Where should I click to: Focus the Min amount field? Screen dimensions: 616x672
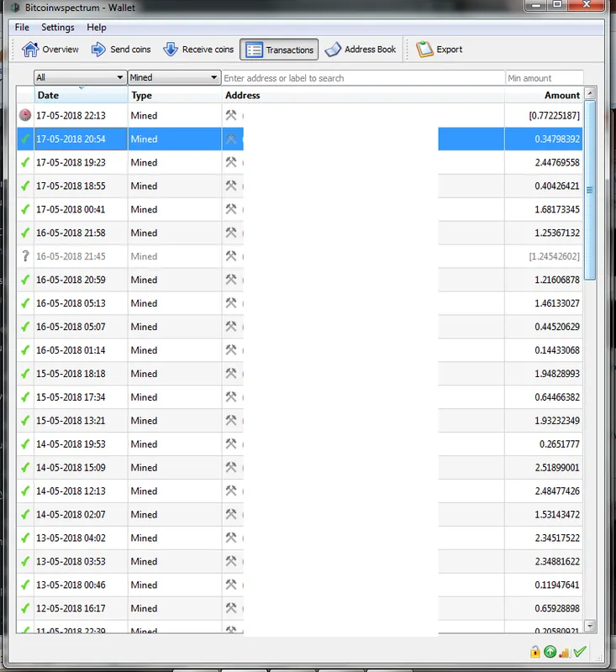point(544,78)
